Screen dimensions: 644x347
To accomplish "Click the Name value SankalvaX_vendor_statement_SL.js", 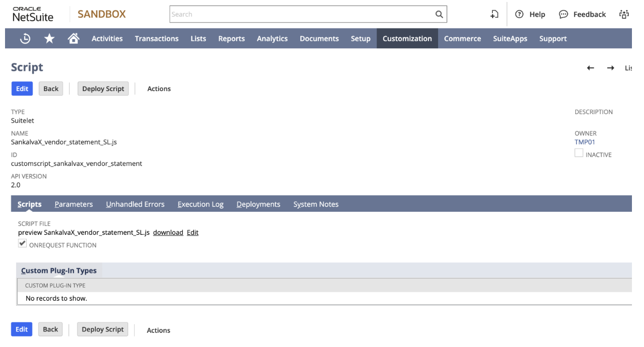I will pos(64,142).
